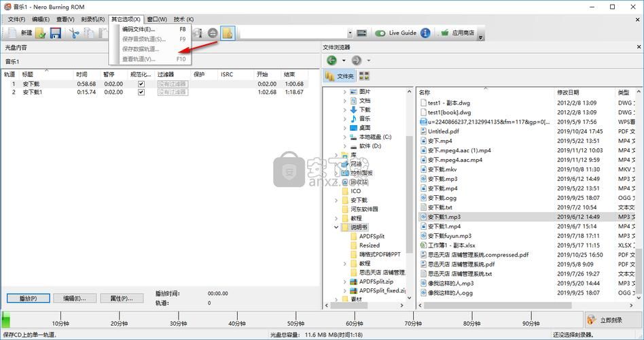This screenshot has height=340, width=644.
Task: Click the grey forward arrow in file browser
Action: [357, 61]
